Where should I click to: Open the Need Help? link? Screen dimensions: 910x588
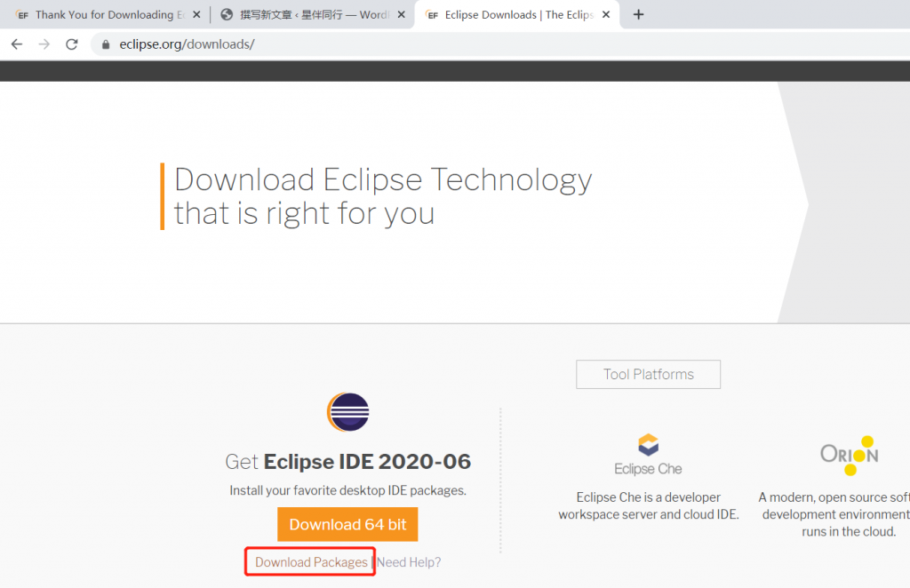409,562
